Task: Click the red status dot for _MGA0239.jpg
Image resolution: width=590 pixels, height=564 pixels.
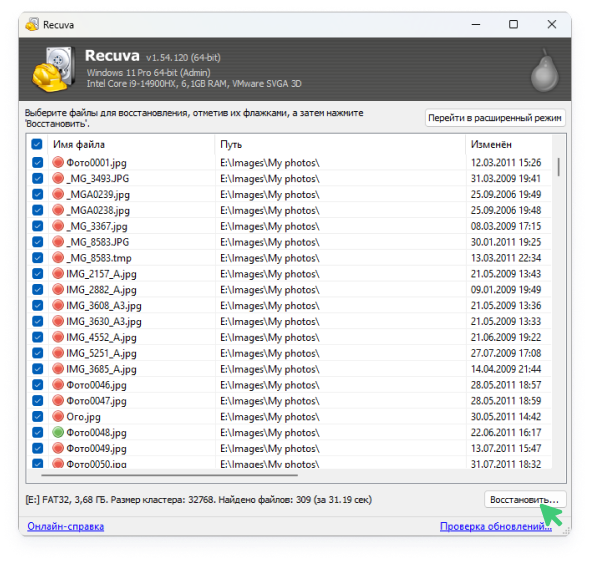Action: pos(58,194)
